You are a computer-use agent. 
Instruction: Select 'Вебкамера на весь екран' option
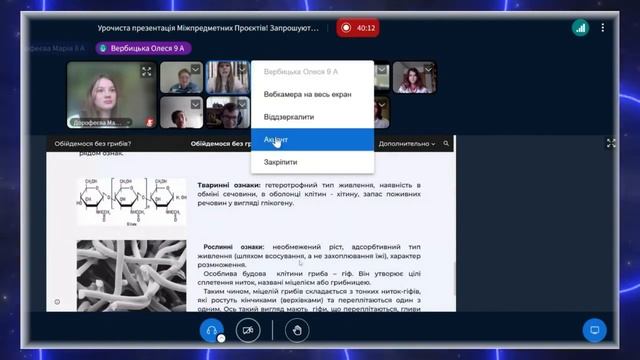312,94
